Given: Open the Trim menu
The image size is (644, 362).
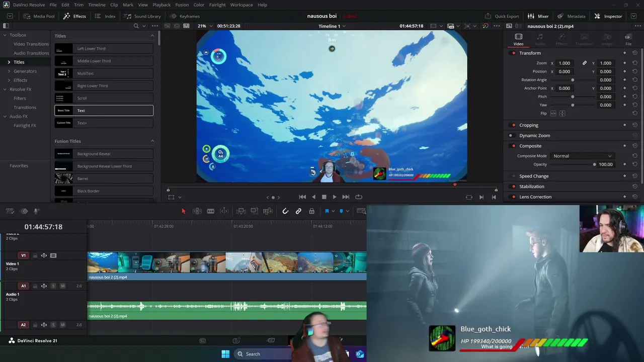Looking at the screenshot, I should tap(78, 5).
